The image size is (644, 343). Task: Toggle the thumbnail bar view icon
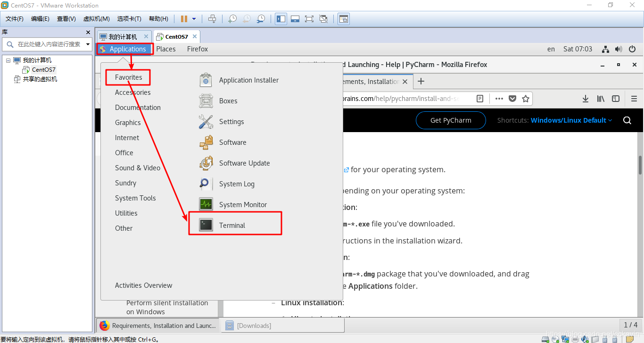point(295,19)
